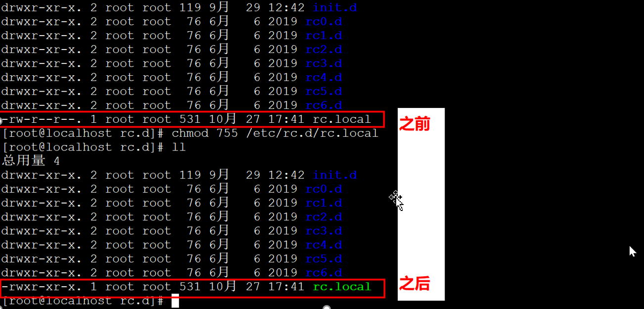Click the white vertical annotation panel
The height and width of the screenshot is (309, 644).
tap(421, 204)
